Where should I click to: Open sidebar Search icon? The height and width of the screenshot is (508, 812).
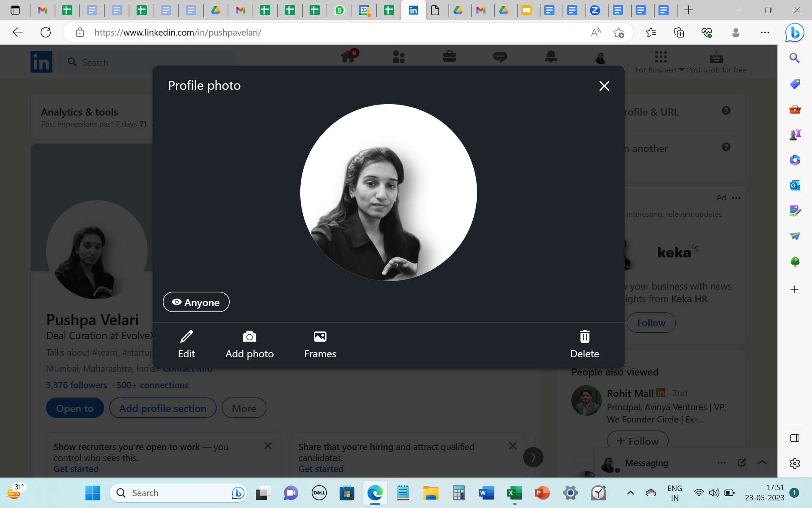tap(795, 58)
